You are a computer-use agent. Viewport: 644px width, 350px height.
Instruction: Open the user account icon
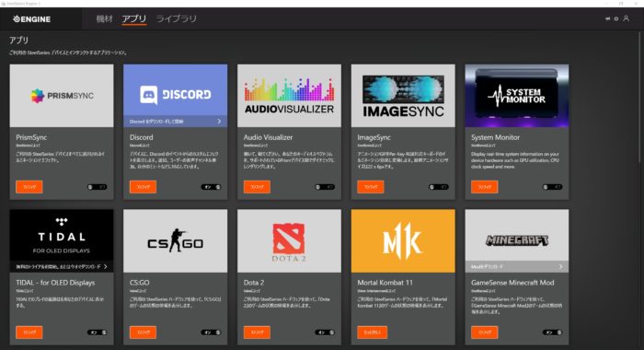(626, 18)
